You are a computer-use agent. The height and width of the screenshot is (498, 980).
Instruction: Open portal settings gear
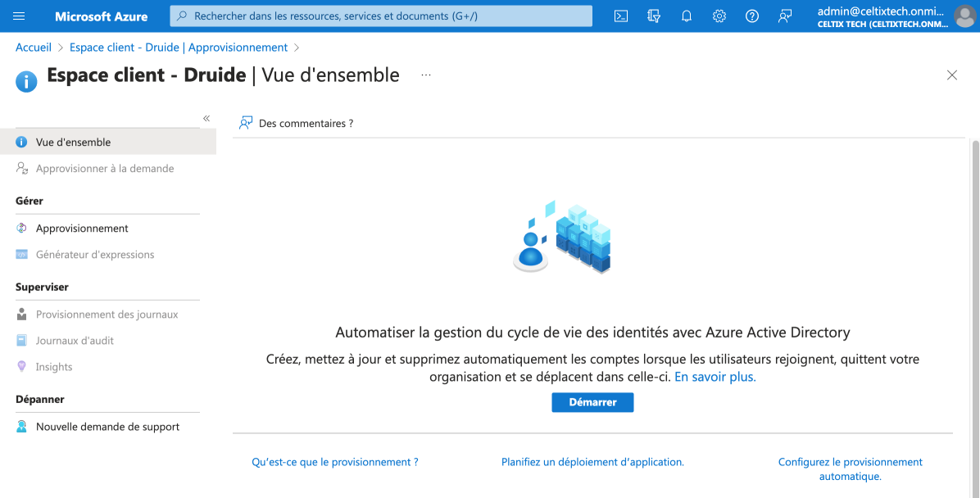pos(719,16)
